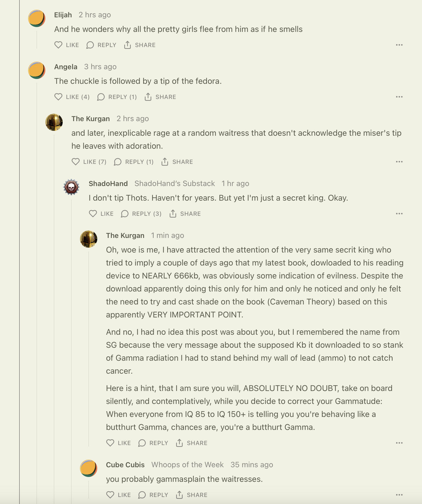Expand the reply to The Kurgan's waitress comment

click(x=134, y=162)
